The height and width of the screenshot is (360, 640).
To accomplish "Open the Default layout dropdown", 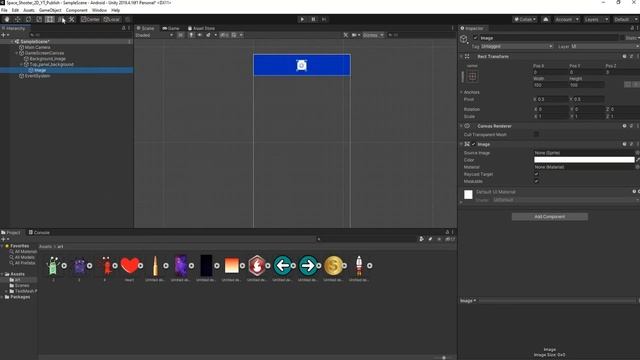I will 626,19.
